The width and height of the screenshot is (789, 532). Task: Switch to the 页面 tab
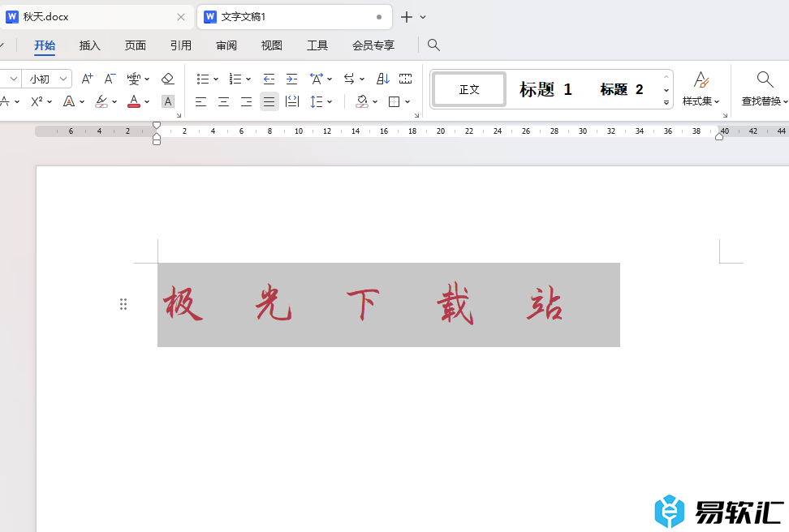(136, 45)
